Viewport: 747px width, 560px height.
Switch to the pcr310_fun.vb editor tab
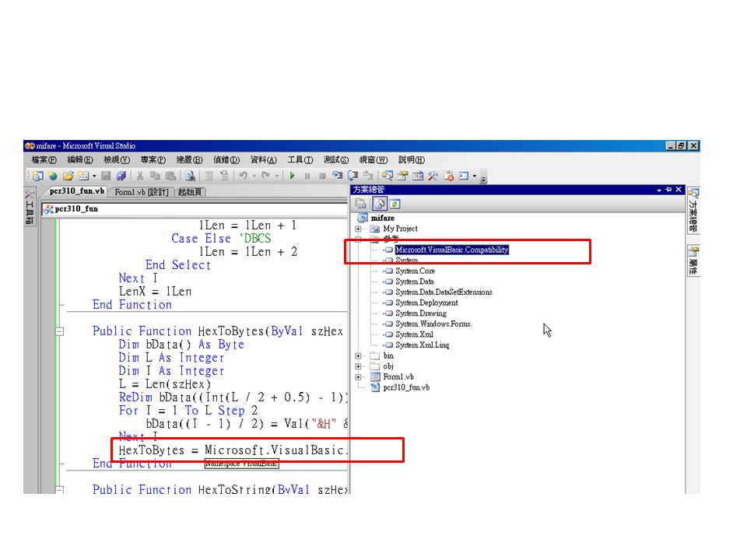coord(77,191)
